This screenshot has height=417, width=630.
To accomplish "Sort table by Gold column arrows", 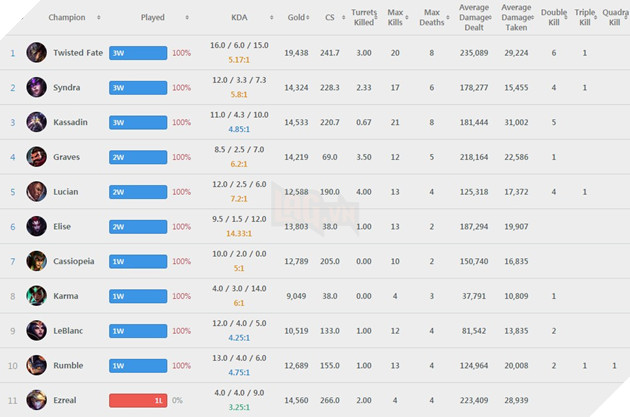I will tap(308, 17).
